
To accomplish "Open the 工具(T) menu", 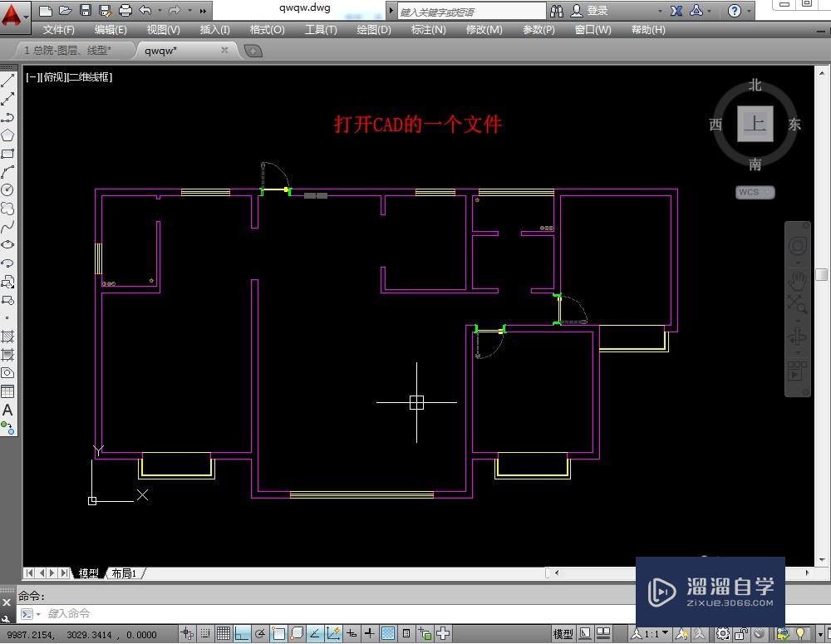I will tap(320, 29).
